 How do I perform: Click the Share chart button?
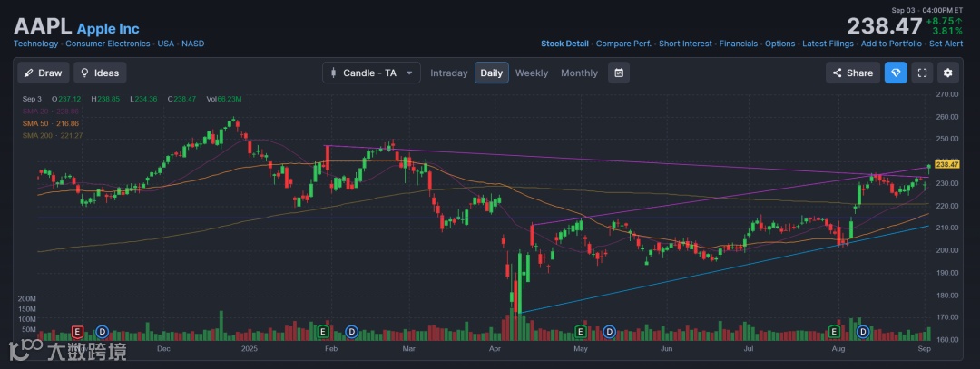coord(852,73)
